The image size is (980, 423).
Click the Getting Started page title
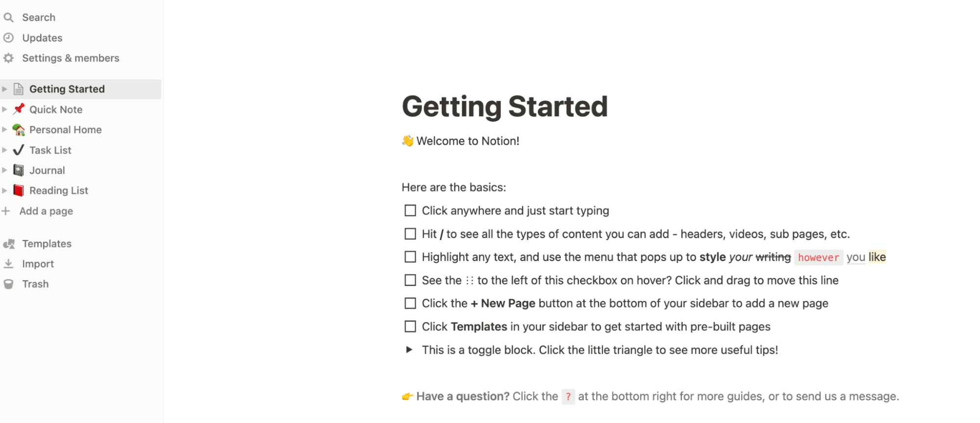point(504,106)
